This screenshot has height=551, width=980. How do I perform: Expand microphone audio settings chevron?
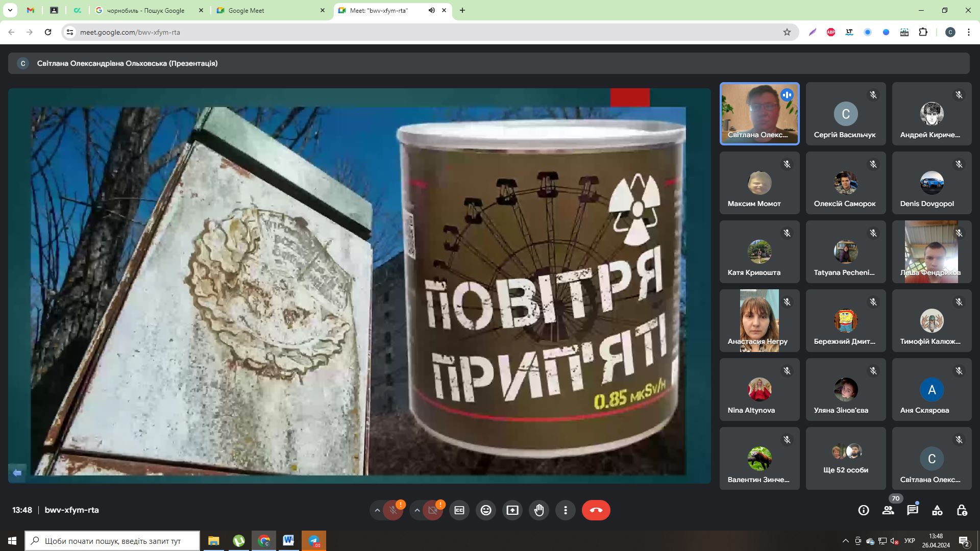point(377,510)
